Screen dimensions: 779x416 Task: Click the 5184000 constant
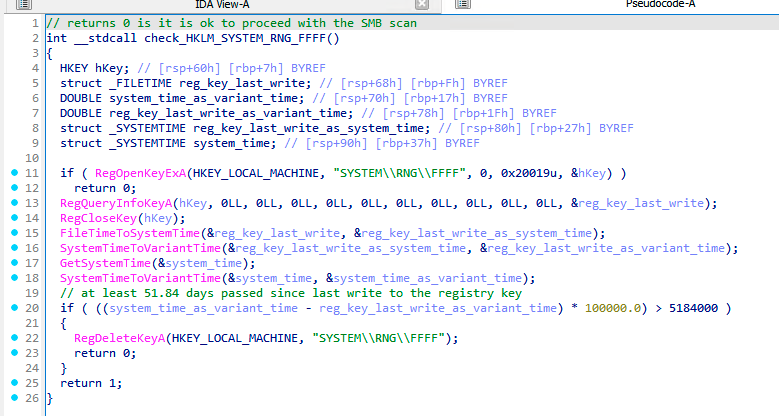(693, 308)
